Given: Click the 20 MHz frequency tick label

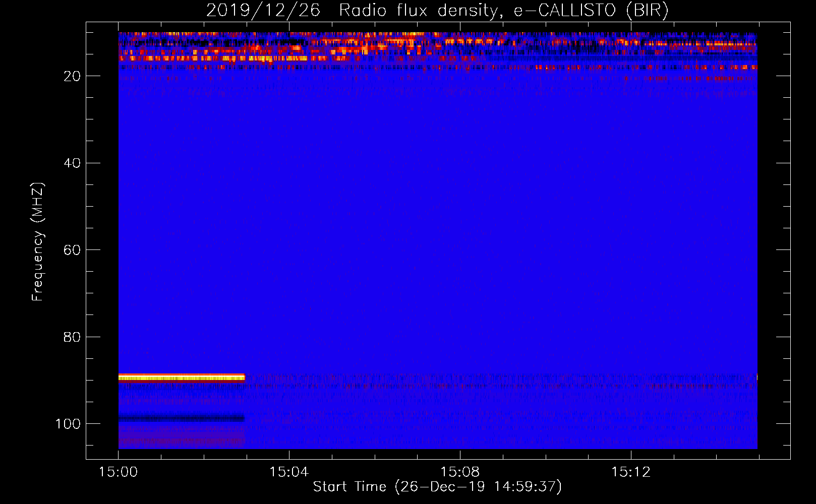Looking at the screenshot, I should pyautogui.click(x=72, y=76).
